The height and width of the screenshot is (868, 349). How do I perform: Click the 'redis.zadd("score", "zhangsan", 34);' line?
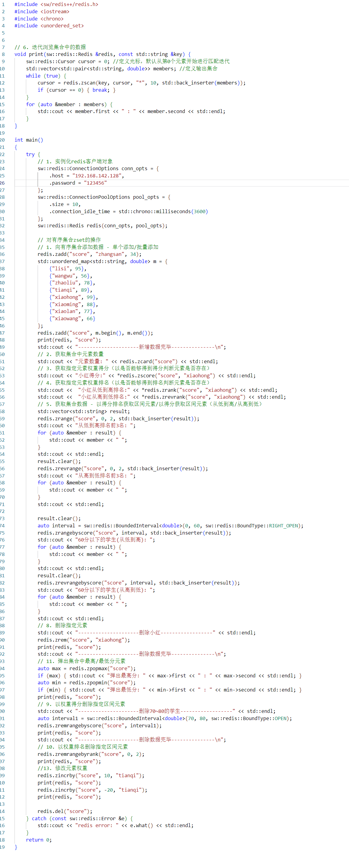point(90,254)
